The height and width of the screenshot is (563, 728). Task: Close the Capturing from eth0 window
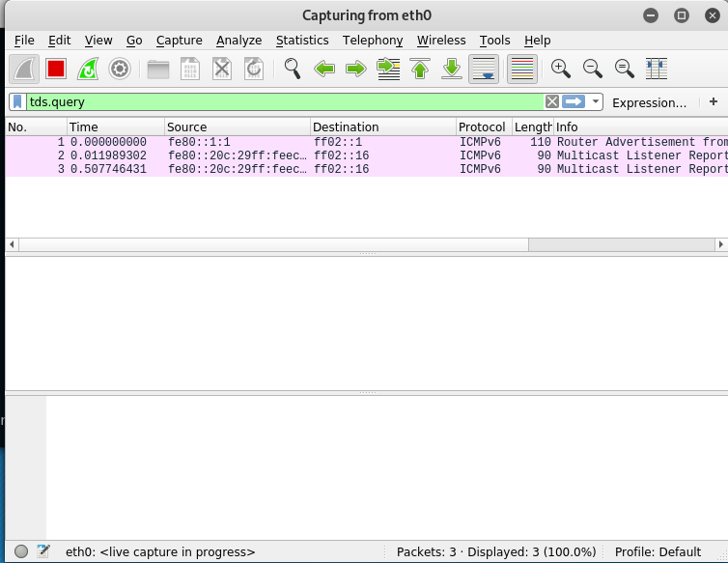pos(712,15)
